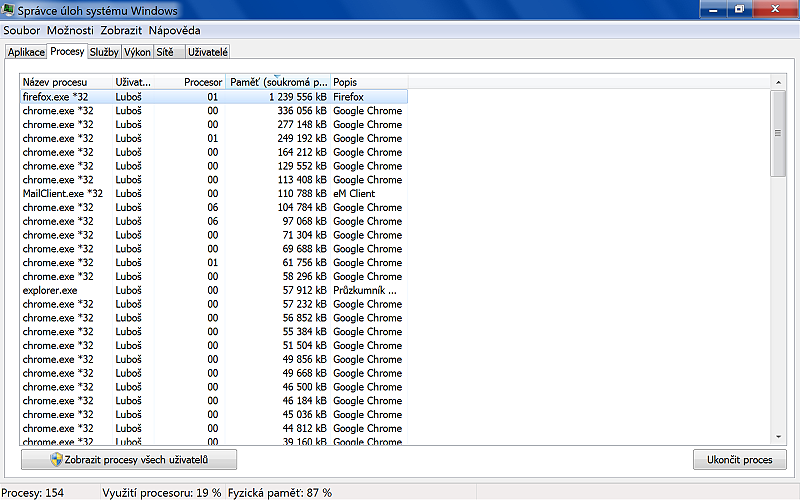Switch to the Uživatelé tab
The height and width of the screenshot is (500, 800).
click(208, 51)
